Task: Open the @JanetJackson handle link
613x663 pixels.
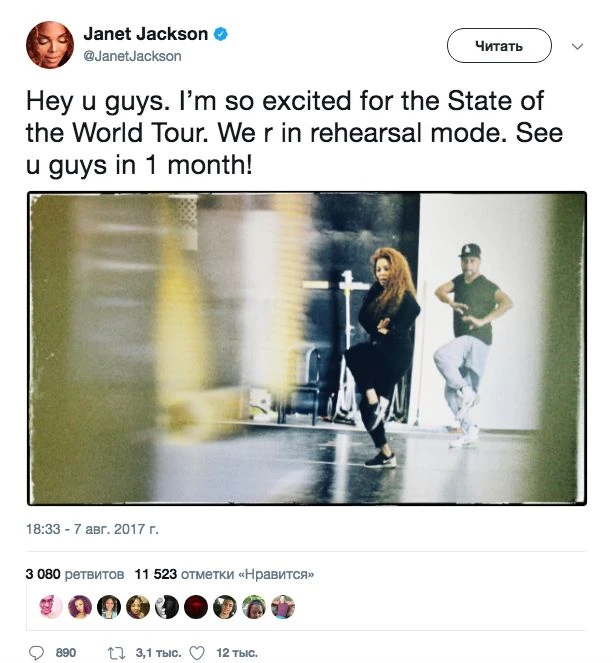Action: tap(132, 57)
